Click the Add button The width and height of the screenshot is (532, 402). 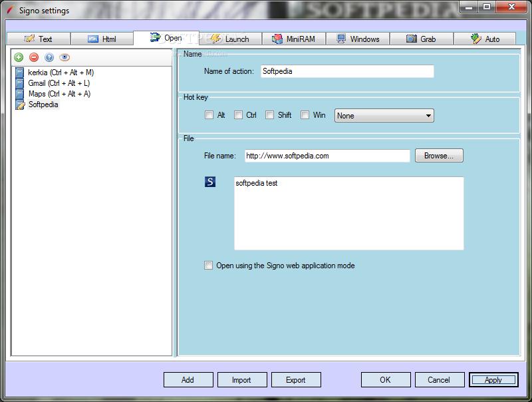pos(188,379)
